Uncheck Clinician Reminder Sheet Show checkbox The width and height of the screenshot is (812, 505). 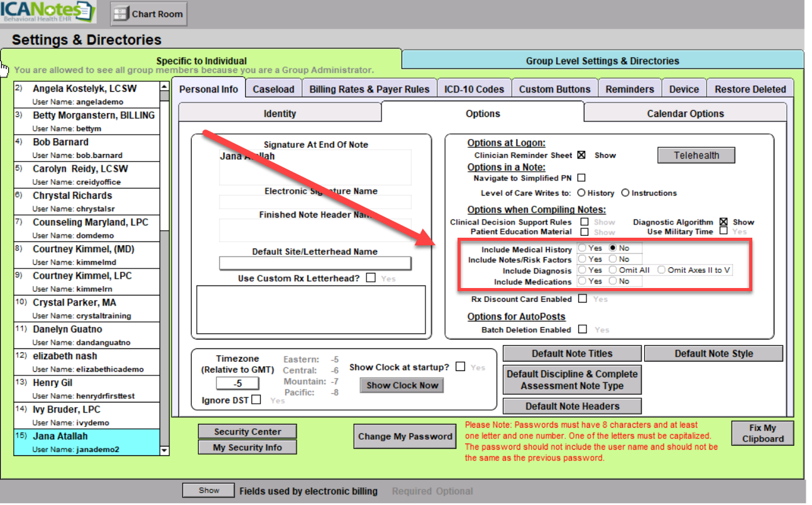581,155
